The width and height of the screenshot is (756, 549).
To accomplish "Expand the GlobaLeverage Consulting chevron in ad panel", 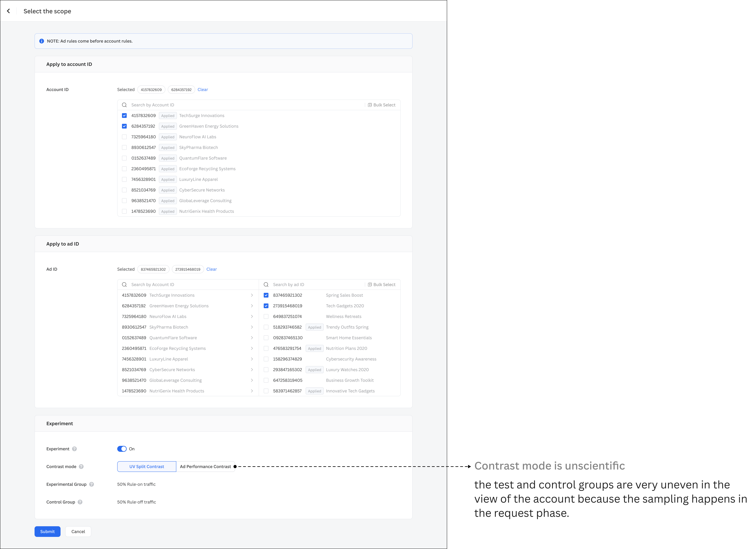I will [252, 380].
